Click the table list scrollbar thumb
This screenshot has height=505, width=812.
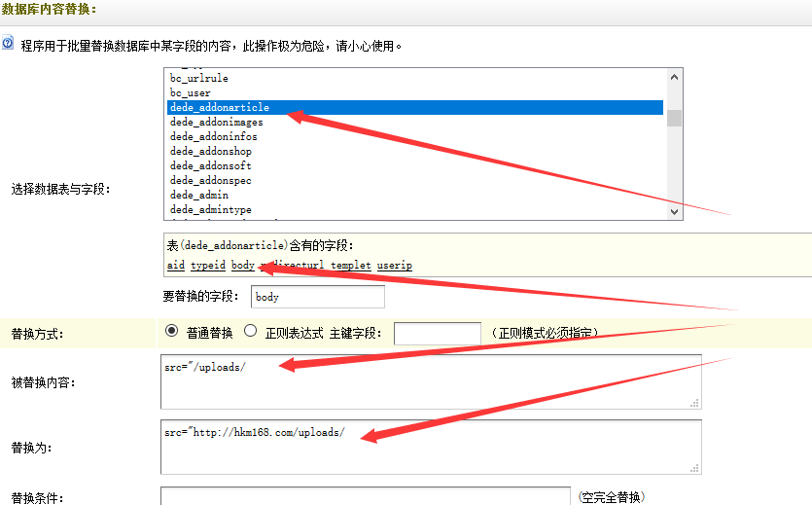click(x=674, y=118)
